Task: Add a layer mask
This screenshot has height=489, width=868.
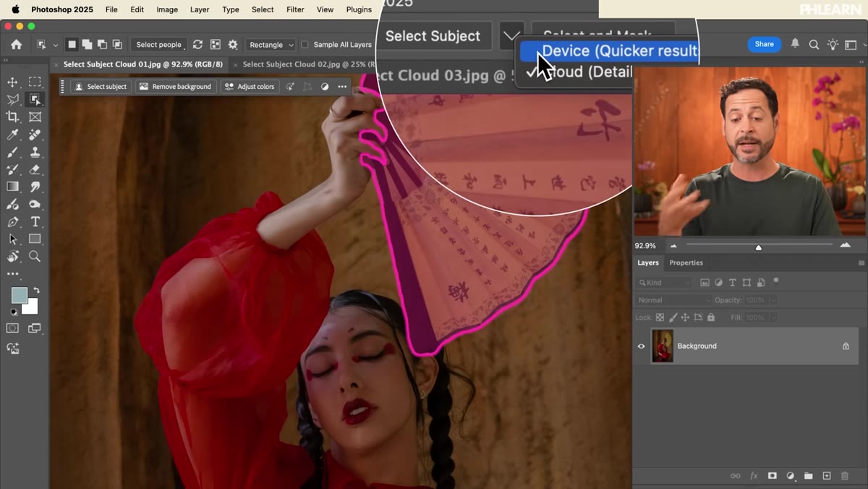Action: click(x=772, y=475)
